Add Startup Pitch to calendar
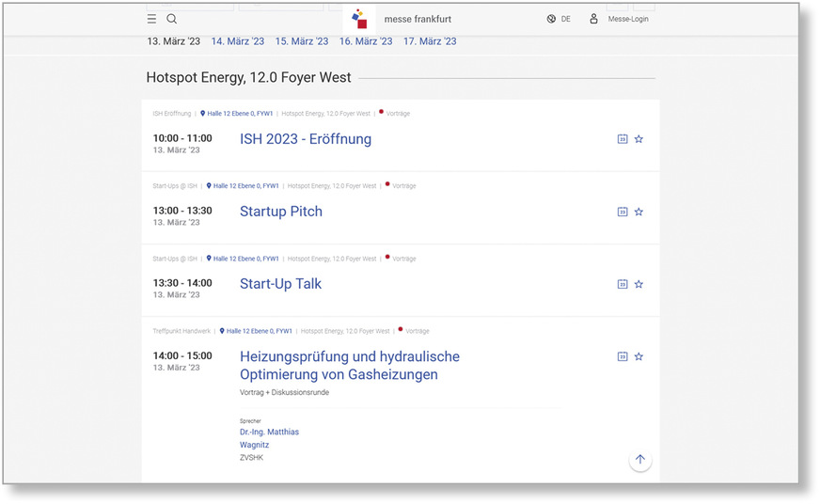The height and width of the screenshot is (504, 820). point(622,213)
